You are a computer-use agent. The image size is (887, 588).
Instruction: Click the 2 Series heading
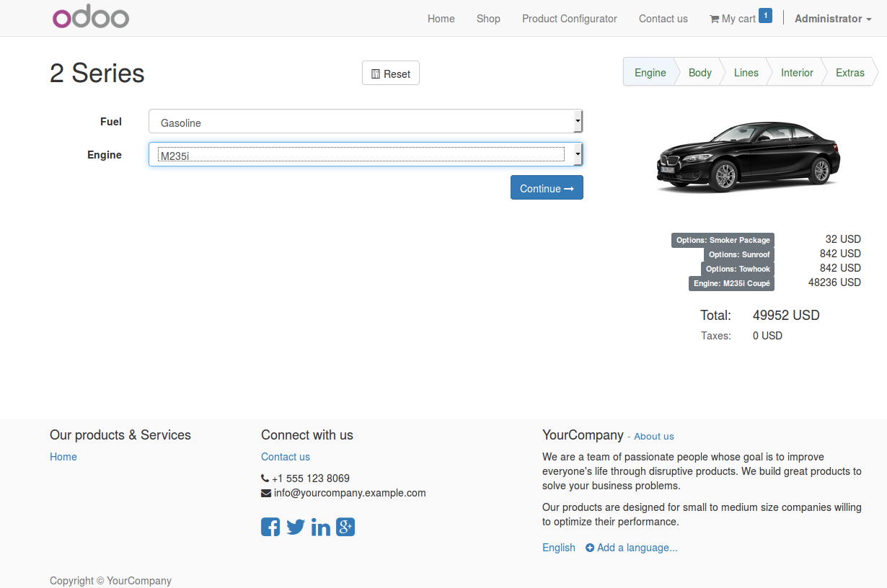click(x=97, y=73)
